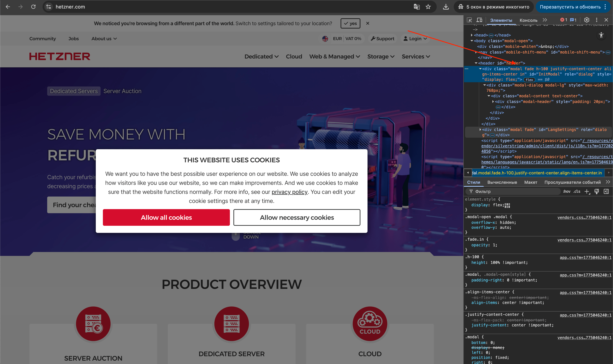Click the incognito windows indicator

tap(494, 7)
